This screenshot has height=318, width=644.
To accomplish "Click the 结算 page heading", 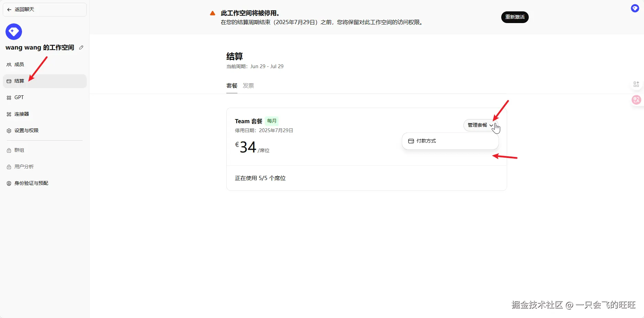I will (x=235, y=56).
